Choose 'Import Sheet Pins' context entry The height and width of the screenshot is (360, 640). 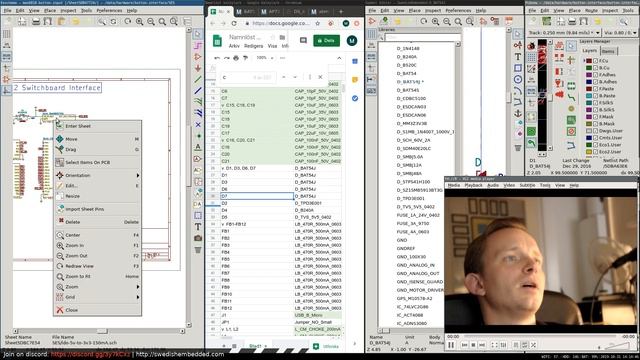[98, 209]
